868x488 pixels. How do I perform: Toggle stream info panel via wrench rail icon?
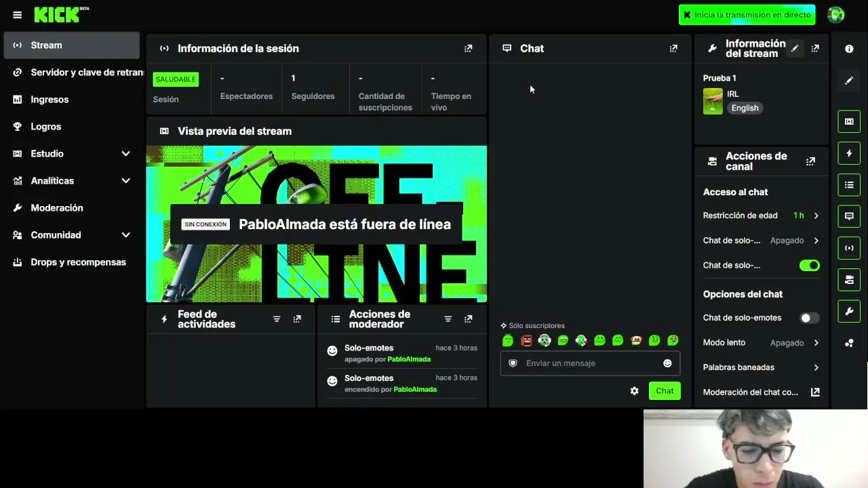849,311
